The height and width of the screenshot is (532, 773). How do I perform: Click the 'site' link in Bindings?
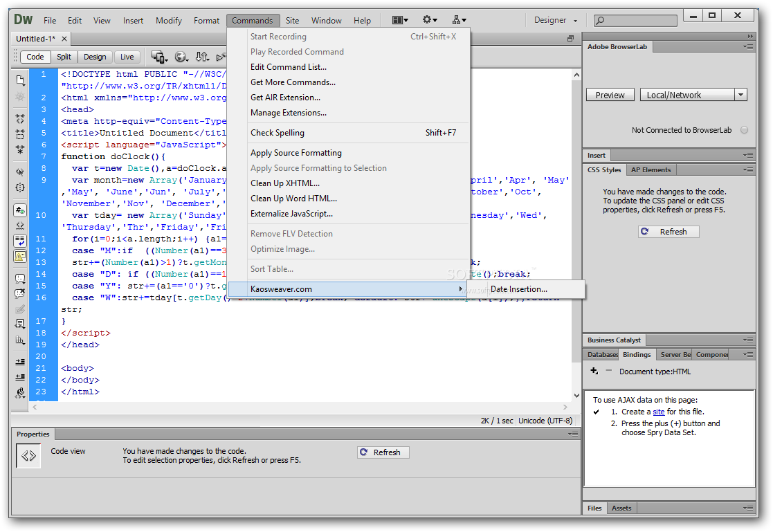tap(659, 412)
